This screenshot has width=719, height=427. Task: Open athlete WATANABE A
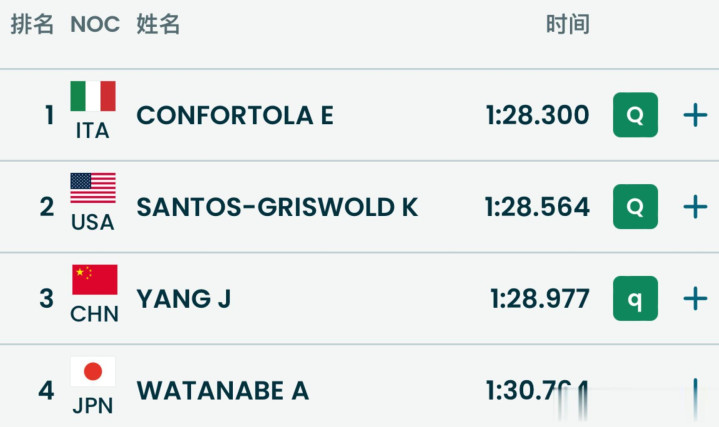coord(223,390)
